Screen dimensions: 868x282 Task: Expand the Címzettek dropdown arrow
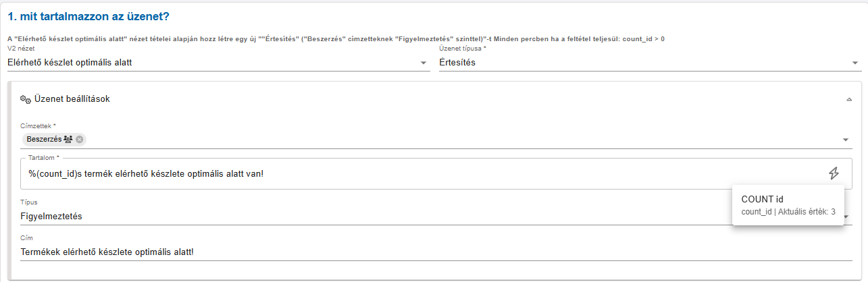pyautogui.click(x=846, y=140)
